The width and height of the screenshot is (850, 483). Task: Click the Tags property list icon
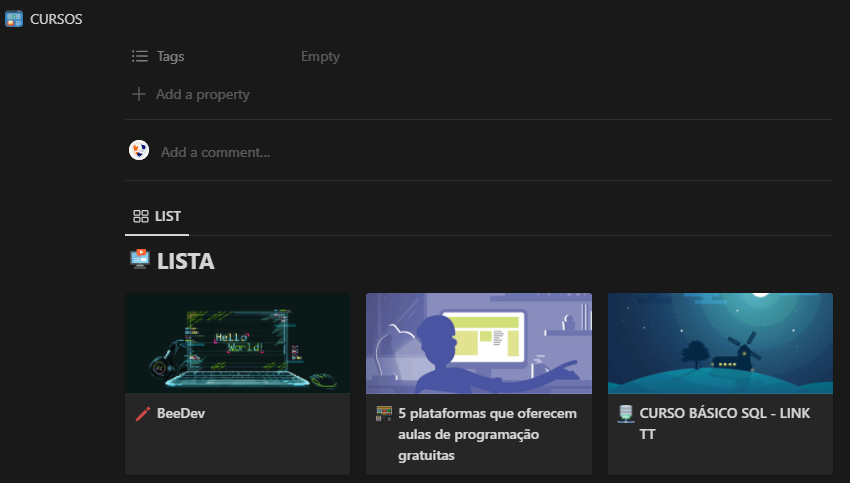tap(139, 56)
